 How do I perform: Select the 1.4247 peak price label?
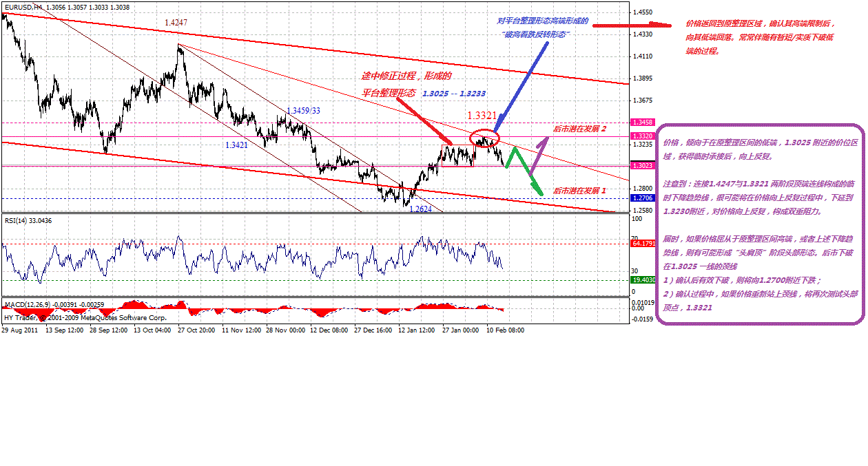tap(176, 23)
